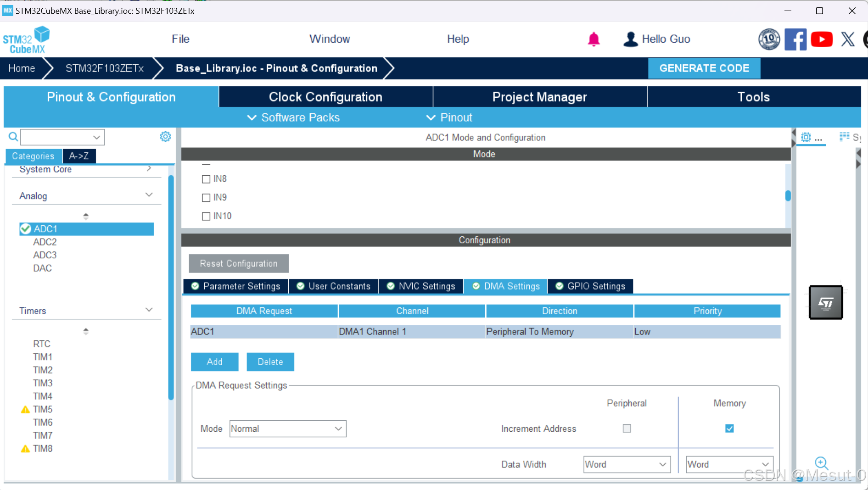The image size is (868, 490).
Task: Open the Help menu
Action: 458,39
